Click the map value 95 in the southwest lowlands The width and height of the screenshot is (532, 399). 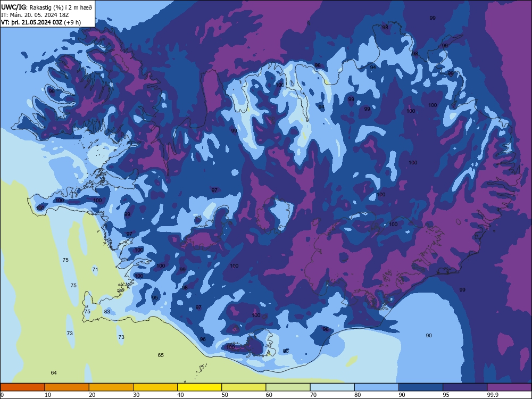[155, 298]
